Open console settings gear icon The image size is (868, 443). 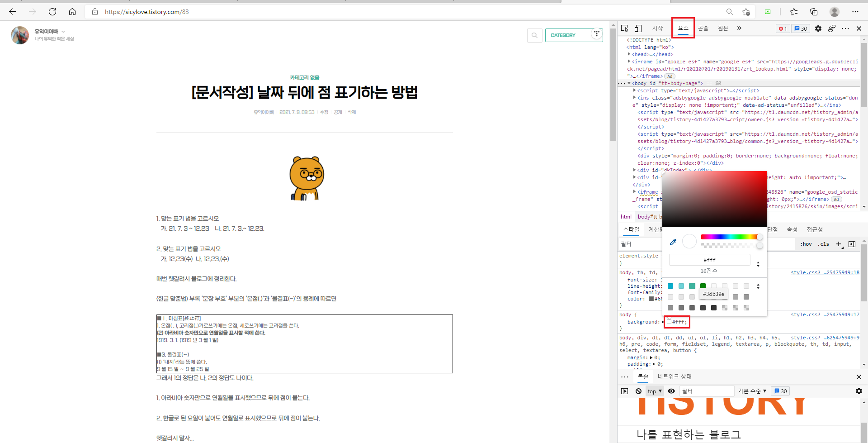[859, 391]
